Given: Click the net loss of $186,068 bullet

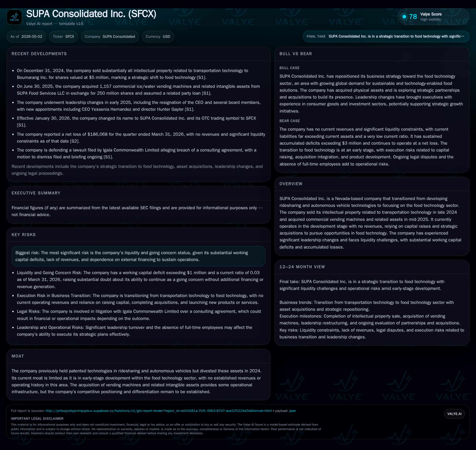Looking at the screenshot, I should (141, 138).
